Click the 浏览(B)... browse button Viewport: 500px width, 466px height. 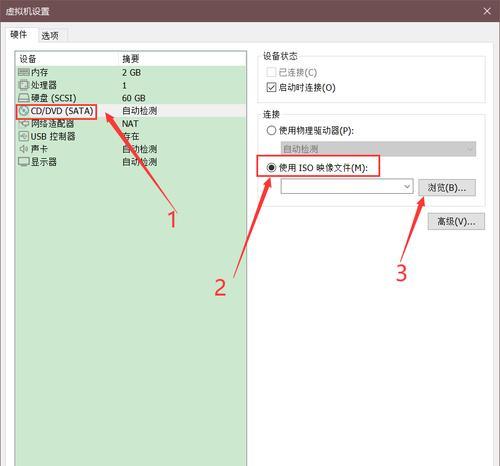point(447,188)
